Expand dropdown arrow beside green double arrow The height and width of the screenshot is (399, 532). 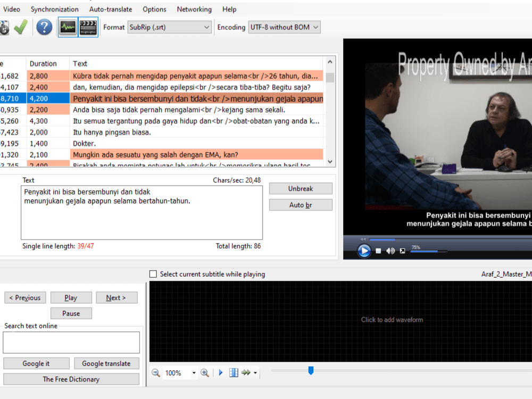pyautogui.click(x=255, y=373)
